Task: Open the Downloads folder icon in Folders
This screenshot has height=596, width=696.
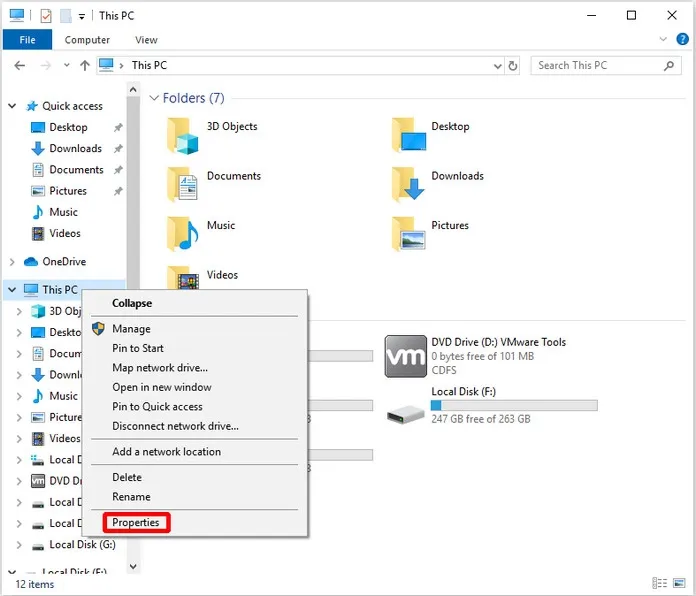Action: tap(408, 184)
